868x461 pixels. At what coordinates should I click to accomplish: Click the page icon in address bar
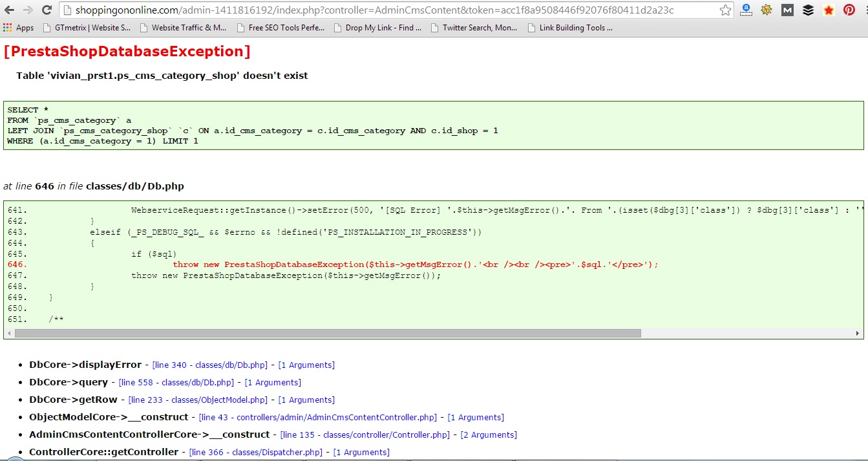[x=67, y=10]
